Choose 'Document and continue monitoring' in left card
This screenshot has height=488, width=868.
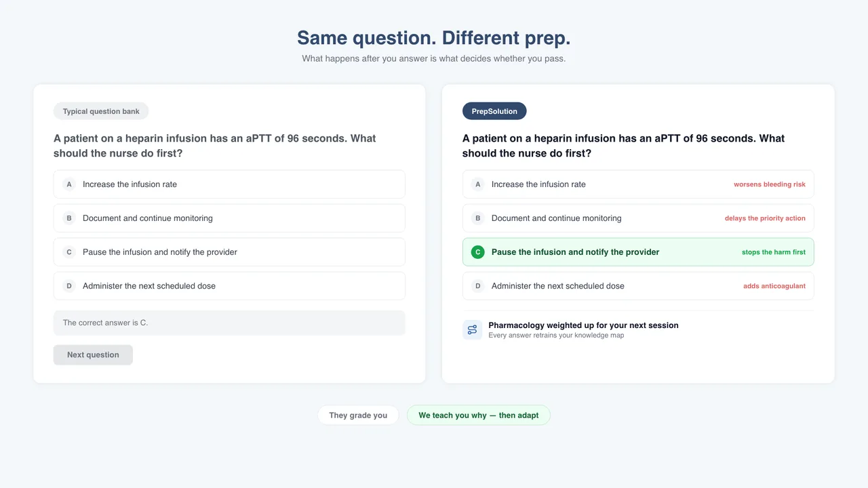[229, 218]
